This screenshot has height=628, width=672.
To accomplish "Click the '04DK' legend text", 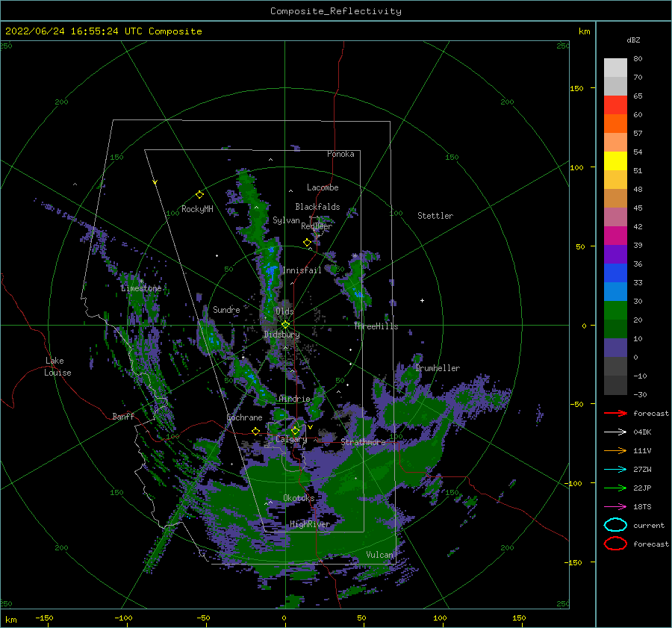I will click(x=642, y=432).
